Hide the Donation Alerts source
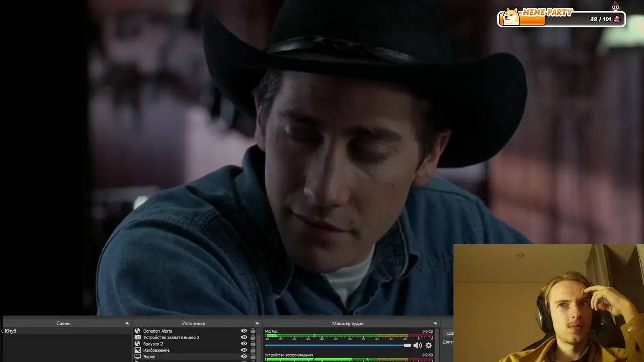644x362 pixels. 244,331
